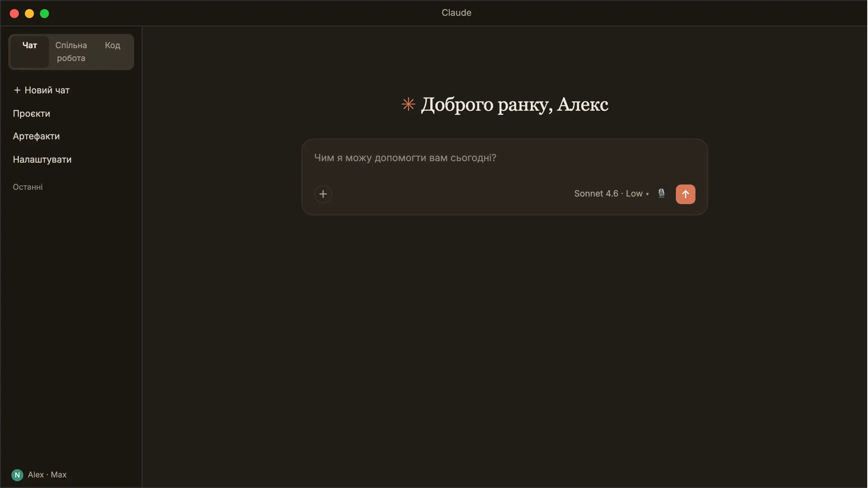Screen dimensions: 868x488
Task: Click the Claude window title
Action: (456, 13)
